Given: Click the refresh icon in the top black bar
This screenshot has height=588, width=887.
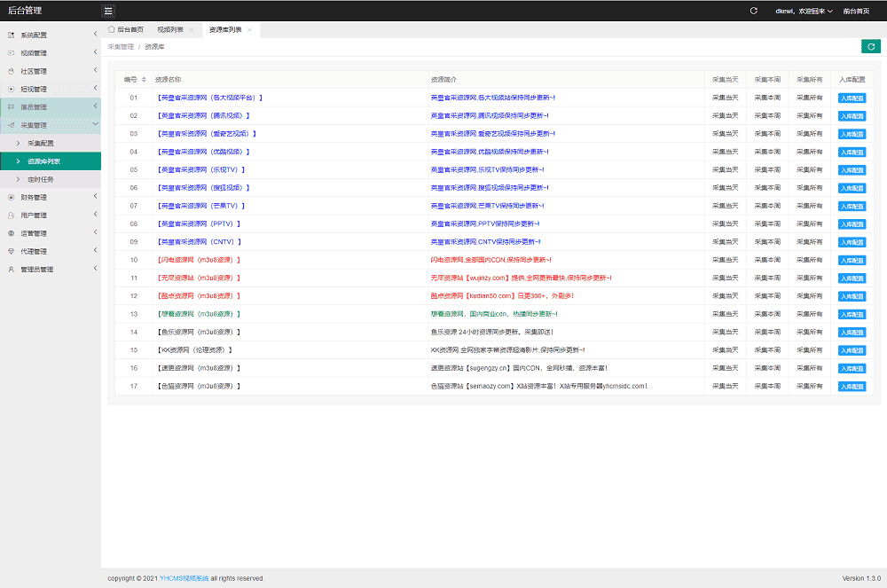Looking at the screenshot, I should [x=753, y=11].
